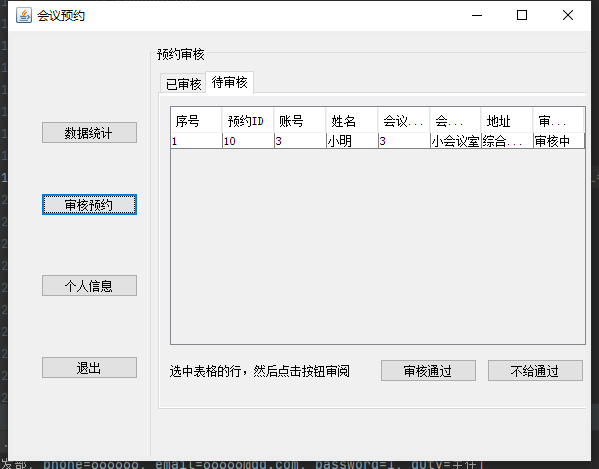This screenshot has width=599, height=469.
Task: Switch to the 已审核 tab
Action: [183, 83]
